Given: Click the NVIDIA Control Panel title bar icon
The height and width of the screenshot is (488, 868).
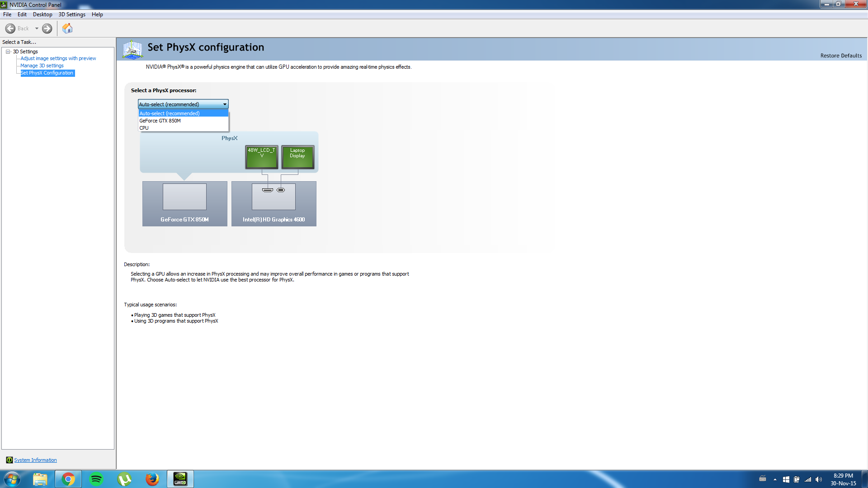Looking at the screenshot, I should 4,5.
